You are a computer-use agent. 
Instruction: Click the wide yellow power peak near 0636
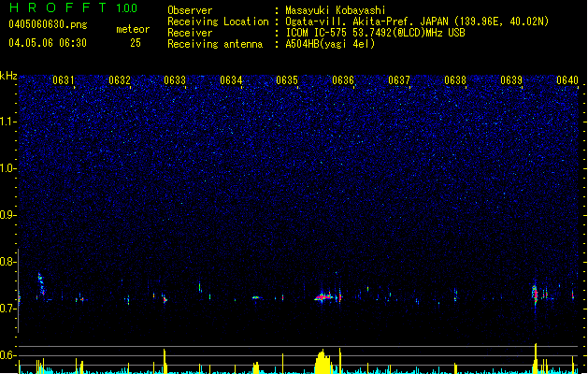[323, 362]
